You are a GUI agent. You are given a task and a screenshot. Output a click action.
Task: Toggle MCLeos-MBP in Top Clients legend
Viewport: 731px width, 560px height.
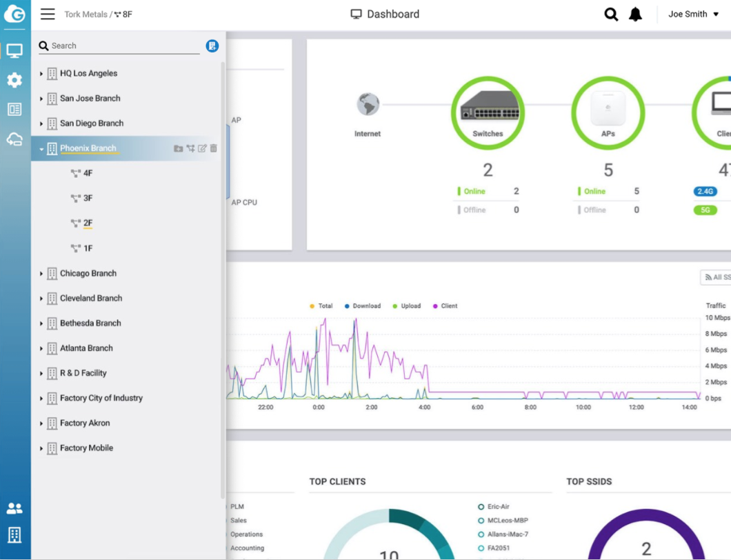coord(503,521)
